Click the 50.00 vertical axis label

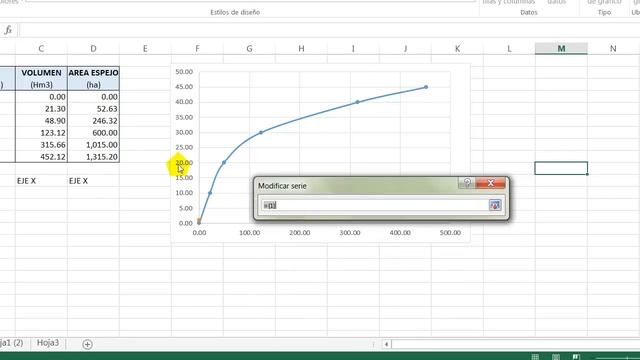[x=184, y=72]
